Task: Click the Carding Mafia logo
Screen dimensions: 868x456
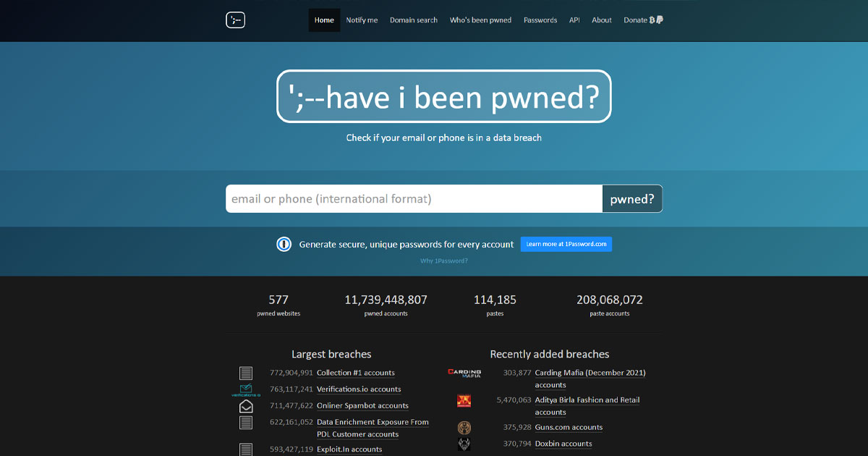Action: tap(464, 373)
